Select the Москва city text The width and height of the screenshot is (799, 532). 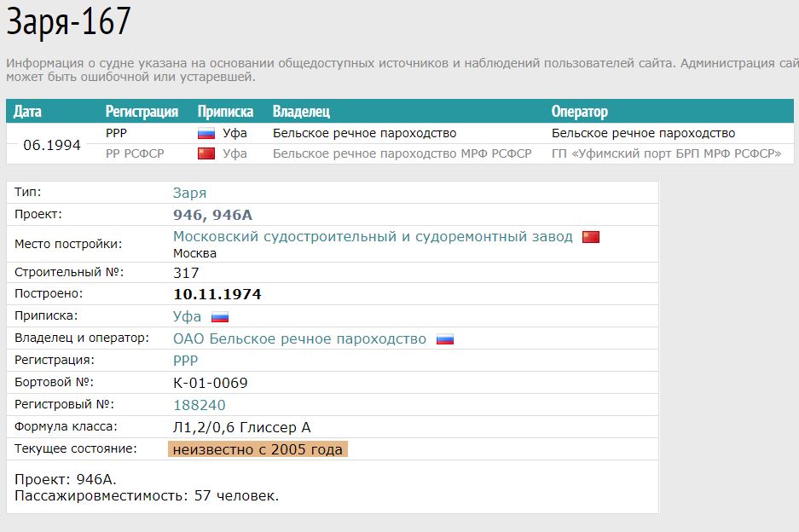coord(194,253)
